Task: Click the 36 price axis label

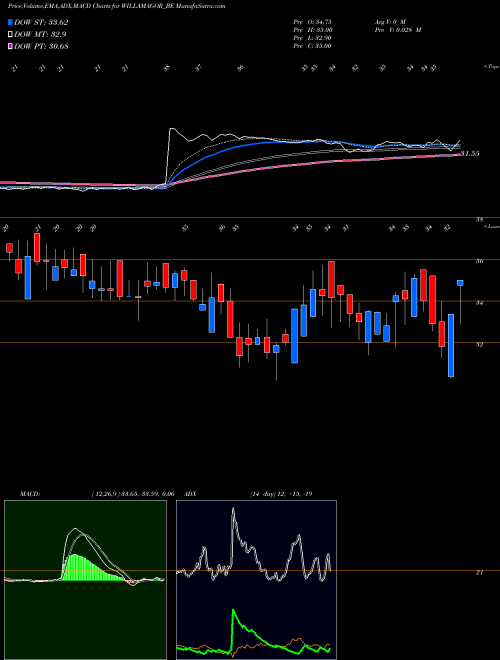Action: [x=479, y=261]
